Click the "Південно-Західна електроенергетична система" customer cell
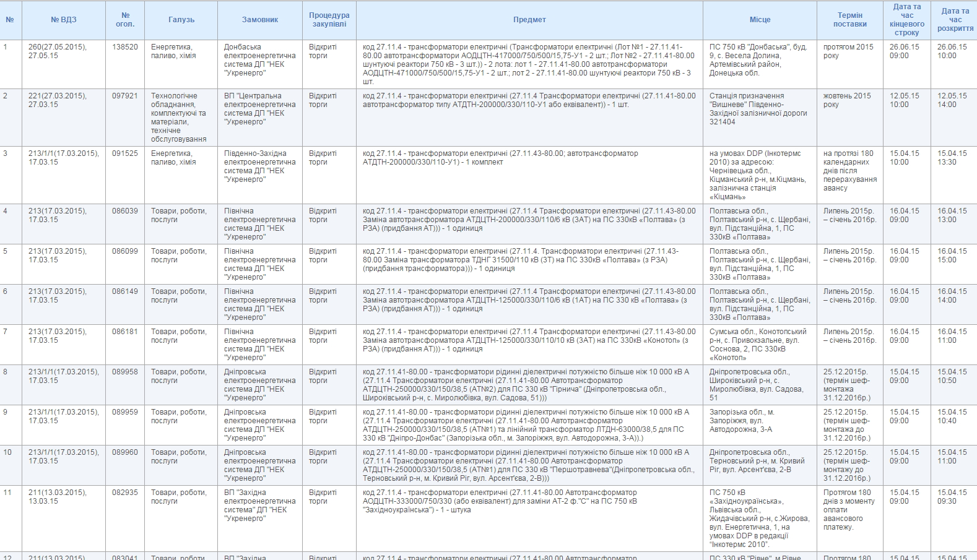Image resolution: width=977 pixels, height=560 pixels. click(259, 166)
